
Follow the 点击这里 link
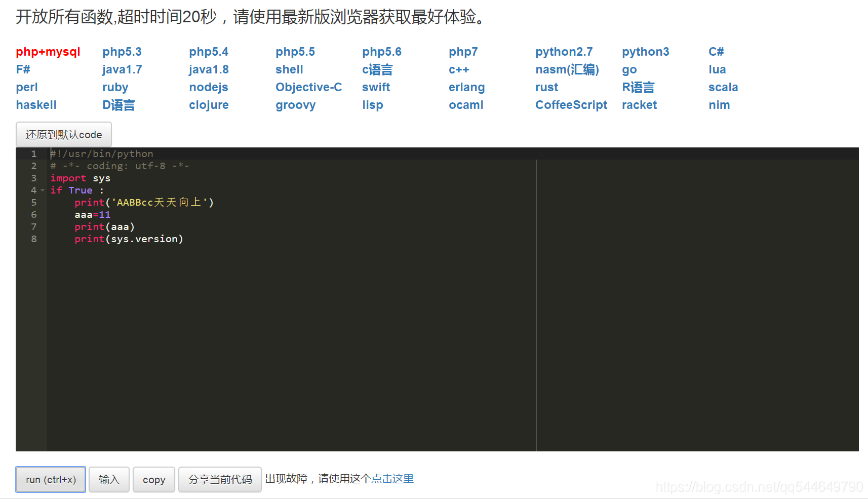click(392, 479)
